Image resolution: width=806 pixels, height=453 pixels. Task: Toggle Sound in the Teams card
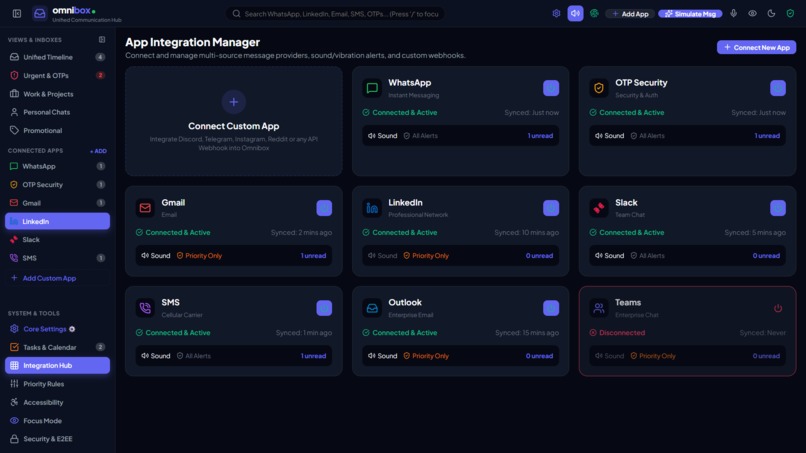[x=610, y=356]
